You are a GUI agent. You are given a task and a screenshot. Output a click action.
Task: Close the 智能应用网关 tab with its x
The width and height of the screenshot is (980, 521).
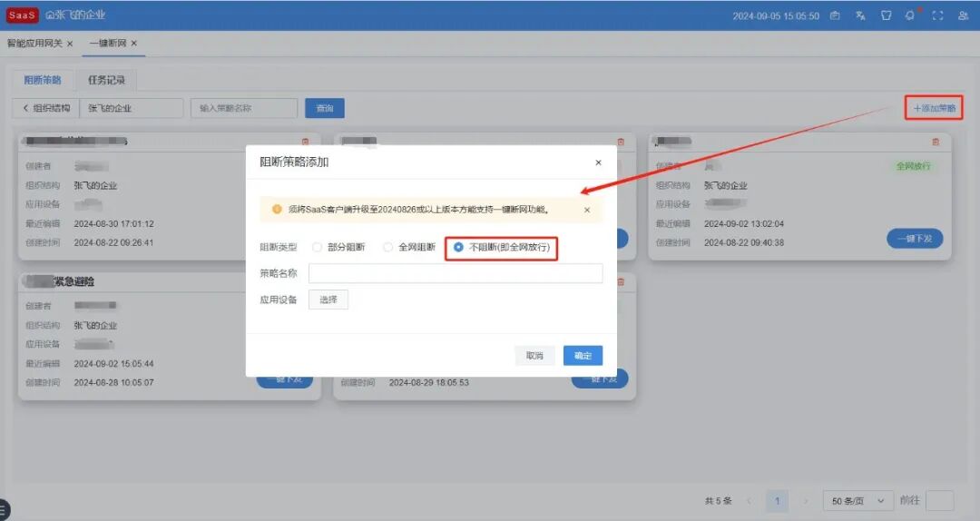pyautogui.click(x=70, y=44)
